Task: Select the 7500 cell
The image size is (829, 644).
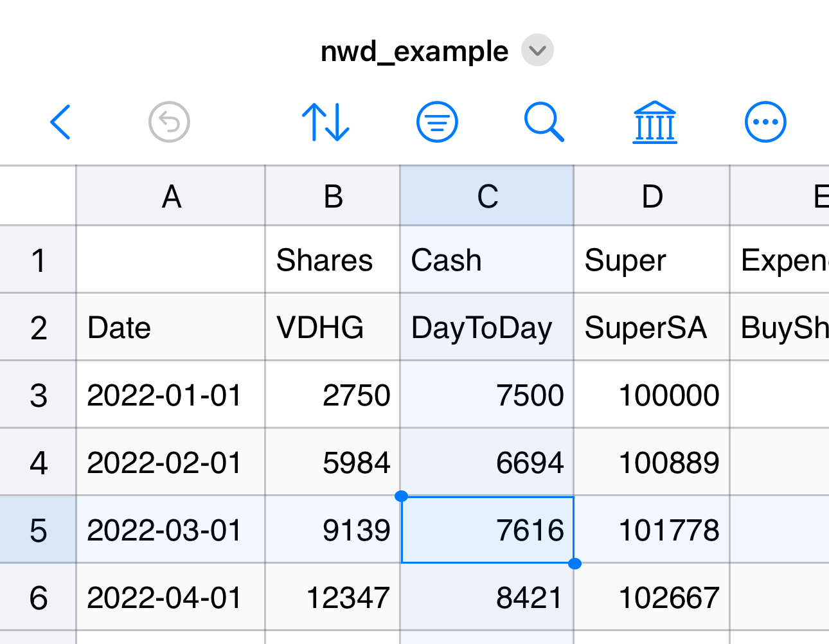Action: click(x=487, y=395)
